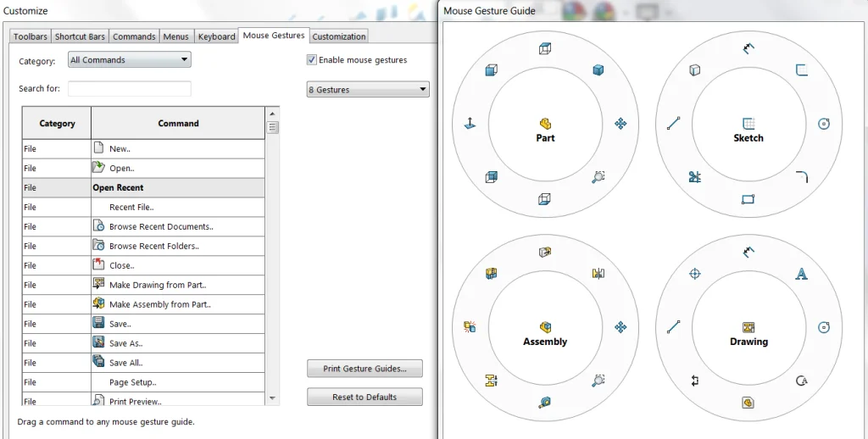
Task: Go to the Commands tab
Action: coord(134,36)
